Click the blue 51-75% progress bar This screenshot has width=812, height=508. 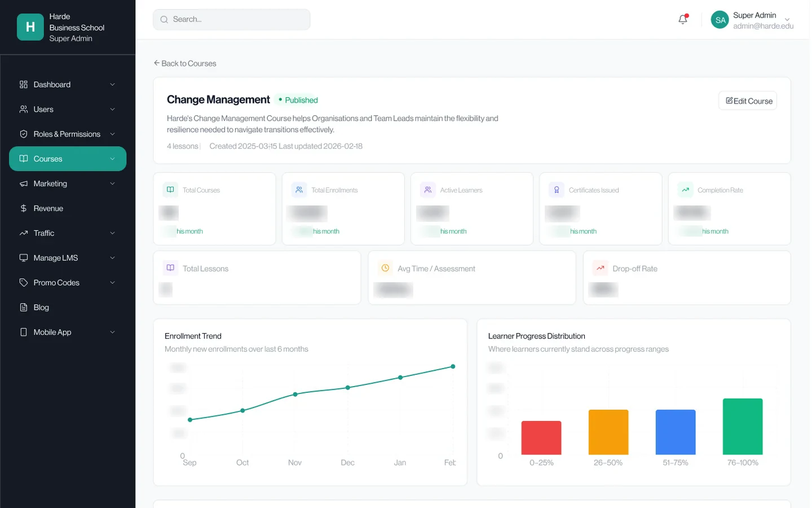(676, 432)
